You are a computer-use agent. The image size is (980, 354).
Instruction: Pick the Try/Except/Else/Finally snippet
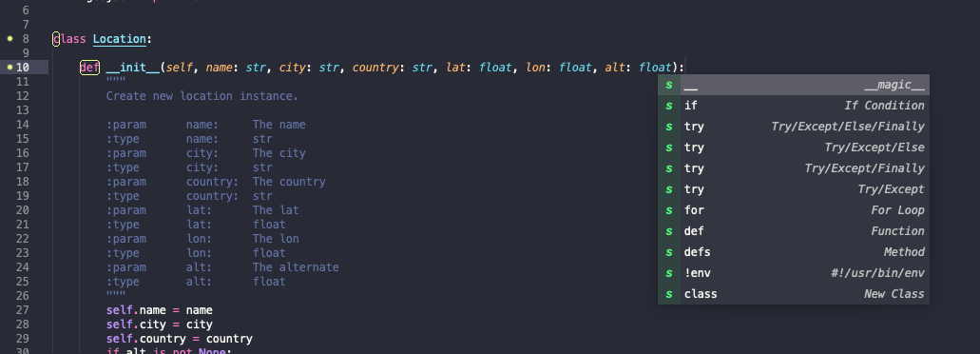point(794,127)
